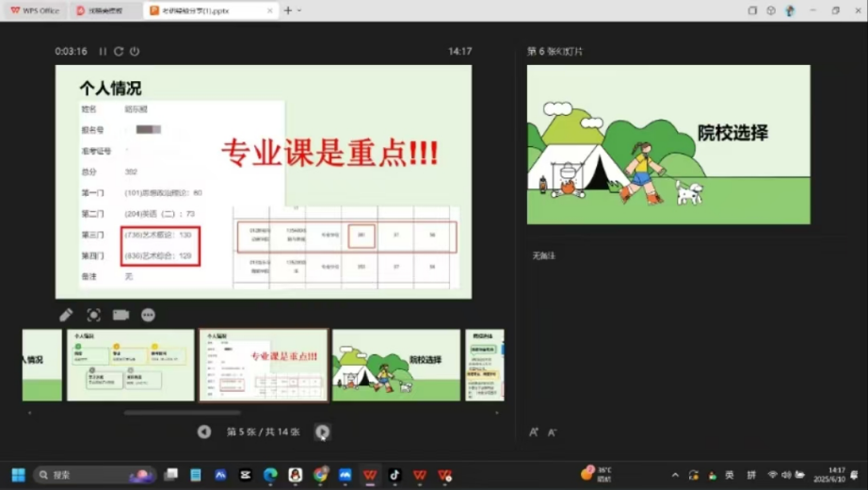868x490 pixels.
Task: Switch to the WPS Office home tab
Action: pos(35,10)
